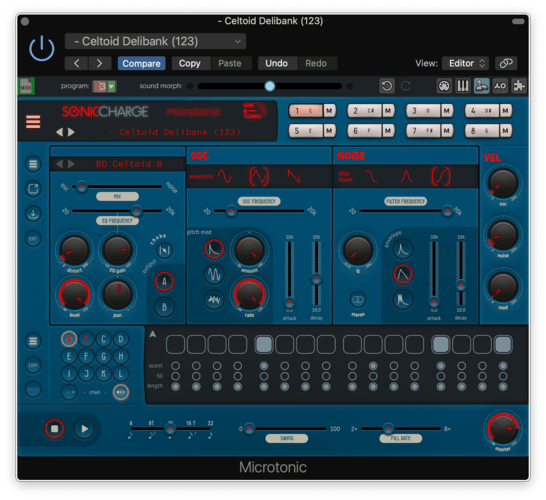Image resolution: width=546 pixels, height=500 pixels.
Task: Select next program with right triangle
Action: 71,132
